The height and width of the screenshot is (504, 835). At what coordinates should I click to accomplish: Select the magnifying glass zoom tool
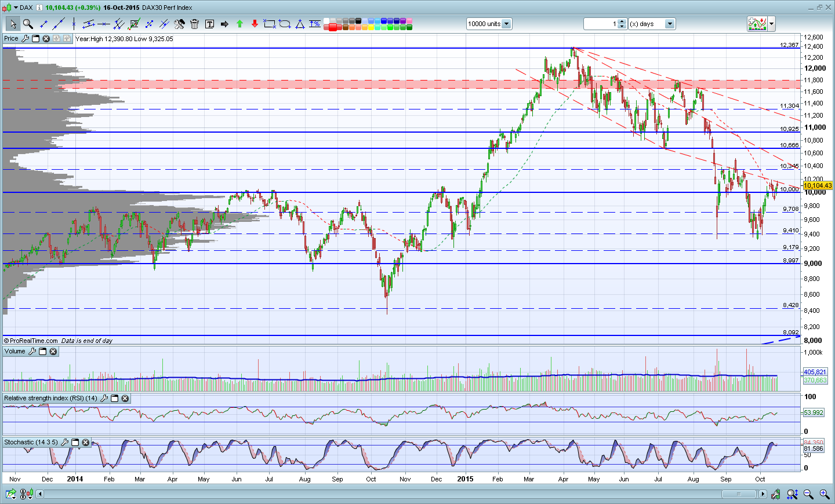pos(28,24)
